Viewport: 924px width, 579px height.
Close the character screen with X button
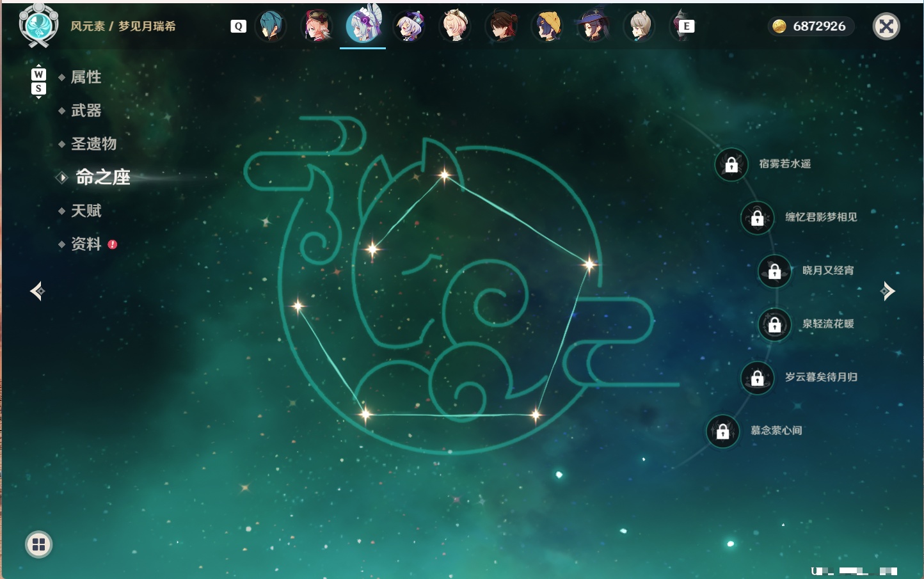(886, 26)
